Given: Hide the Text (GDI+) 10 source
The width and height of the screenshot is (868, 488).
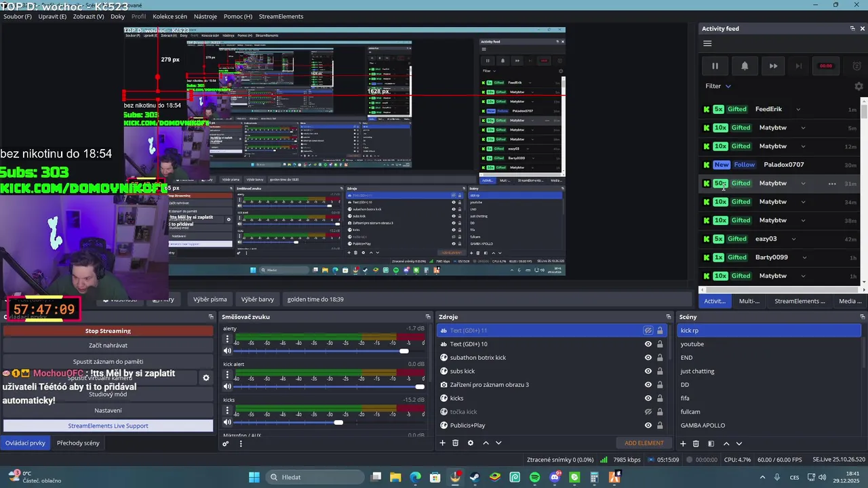Looking at the screenshot, I should tap(648, 344).
